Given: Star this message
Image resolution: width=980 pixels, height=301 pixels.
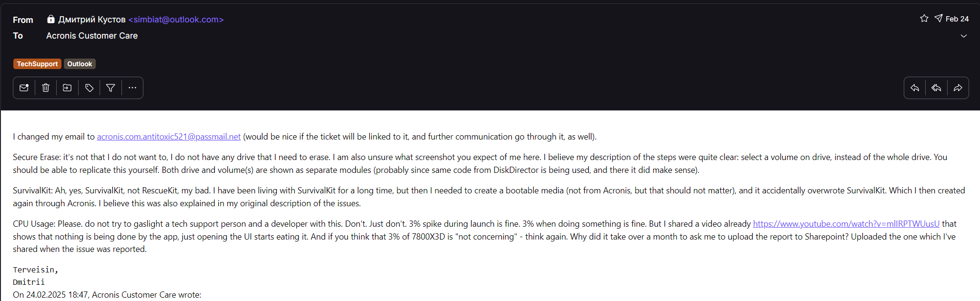Looking at the screenshot, I should coord(924,19).
